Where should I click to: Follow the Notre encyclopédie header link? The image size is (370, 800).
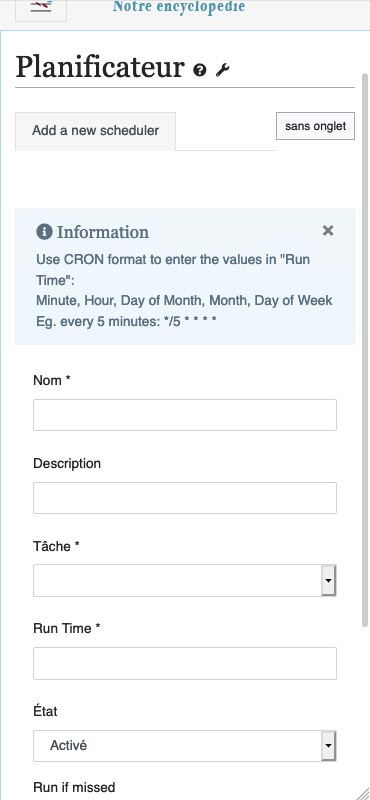click(x=179, y=7)
